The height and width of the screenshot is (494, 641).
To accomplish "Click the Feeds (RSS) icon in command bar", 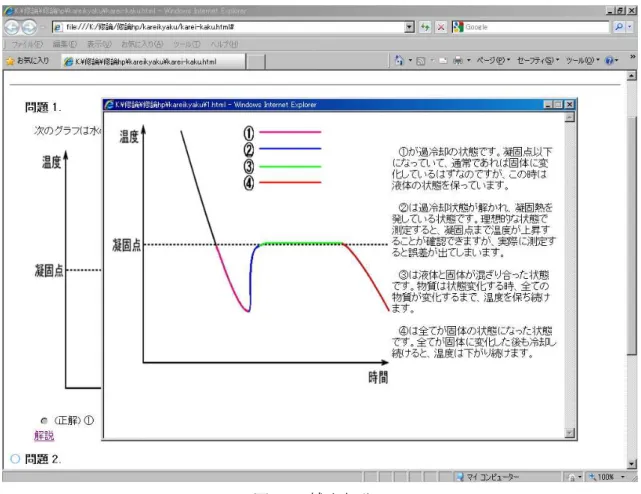I will [420, 61].
